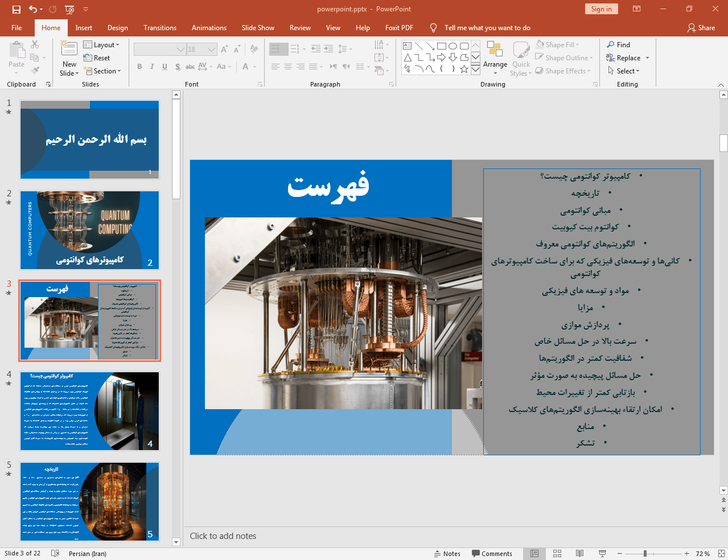
Task: Click the zoom slider handle
Action: [645, 554]
